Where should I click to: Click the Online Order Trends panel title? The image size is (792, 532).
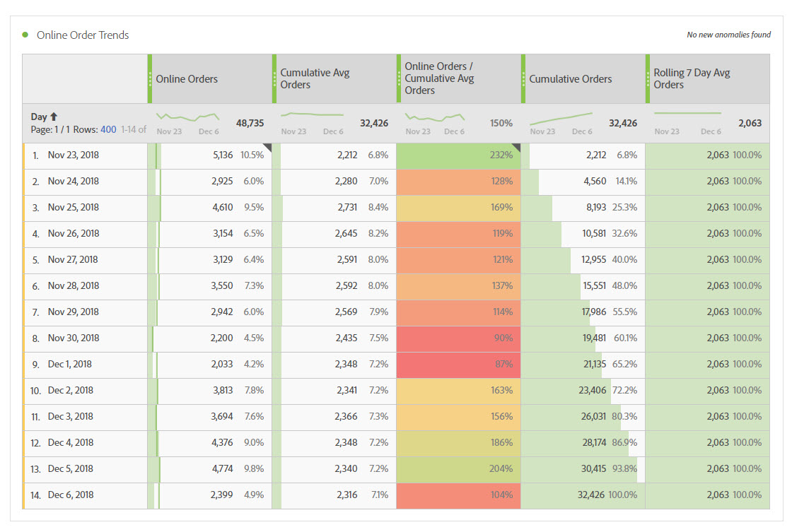(x=83, y=35)
